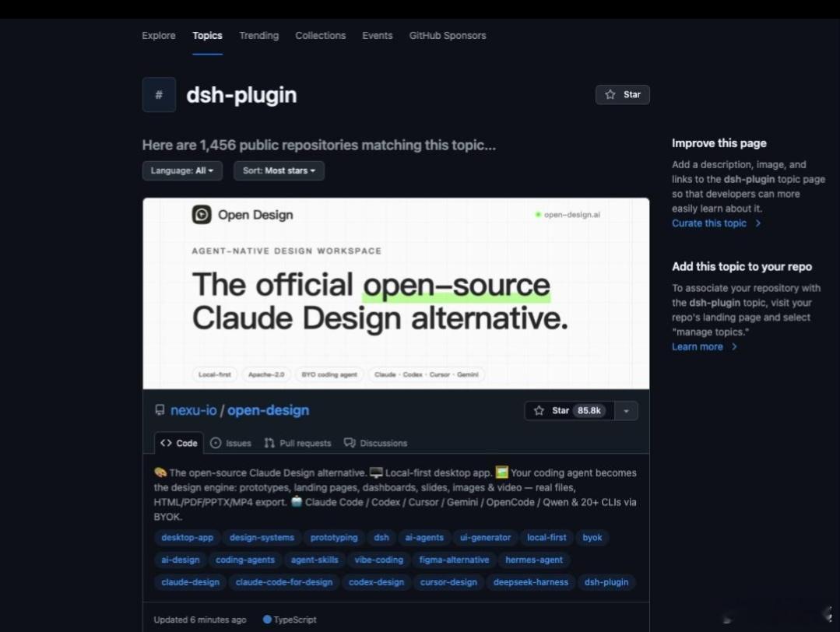Open the claude-code-for-design topic tag
The width and height of the screenshot is (840, 632).
[284, 582]
